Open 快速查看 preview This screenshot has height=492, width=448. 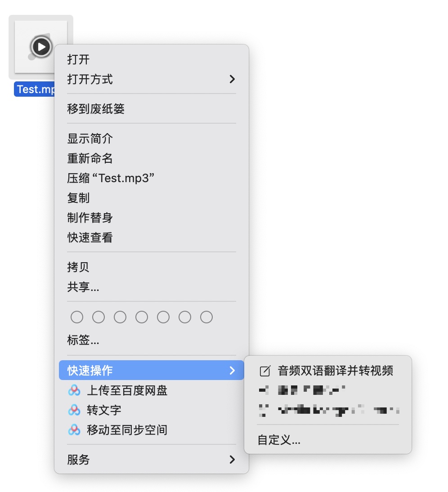90,237
